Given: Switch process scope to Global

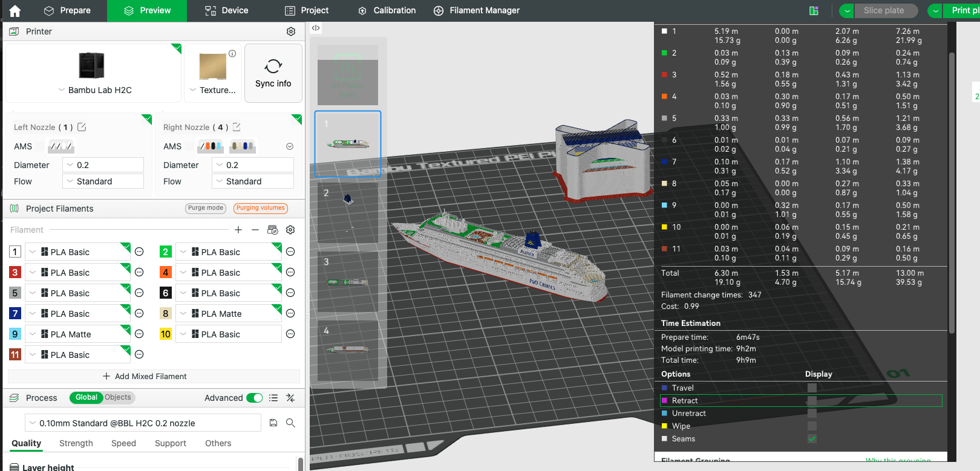Looking at the screenshot, I should click(x=86, y=397).
